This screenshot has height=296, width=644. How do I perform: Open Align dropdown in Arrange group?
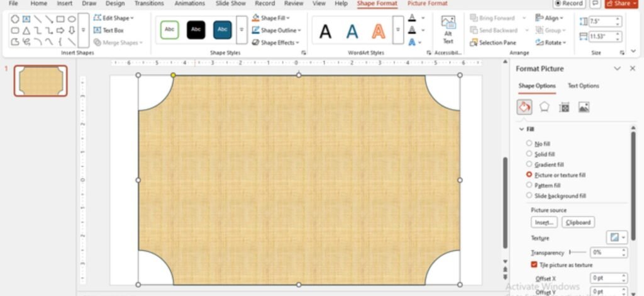coord(550,18)
